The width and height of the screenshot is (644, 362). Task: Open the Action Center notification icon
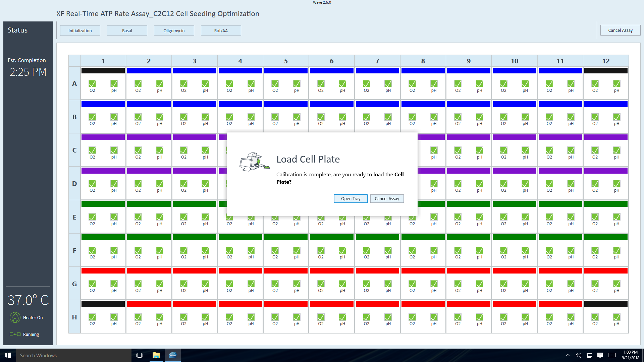click(600, 355)
